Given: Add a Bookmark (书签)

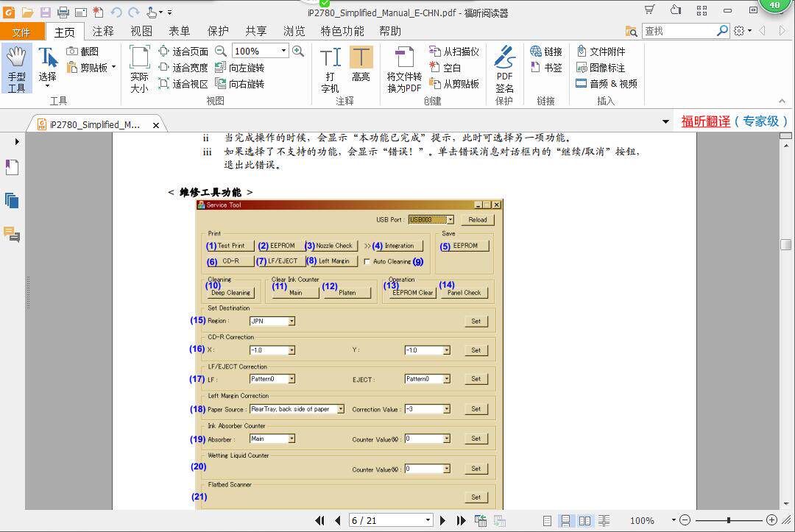Looking at the screenshot, I should coord(546,68).
